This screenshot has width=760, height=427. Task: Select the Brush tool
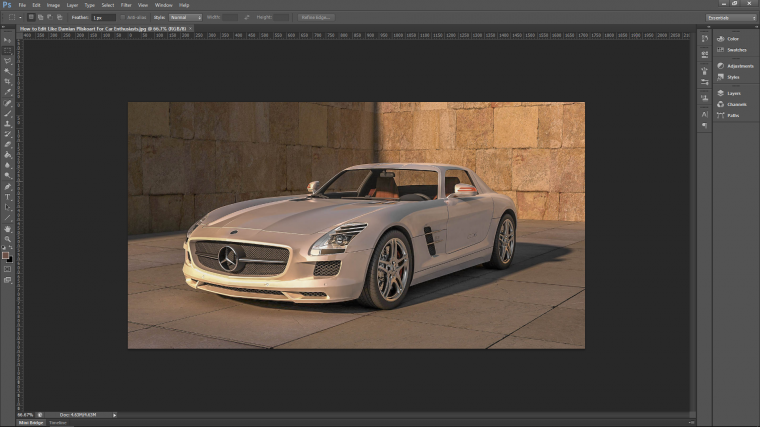click(x=7, y=113)
